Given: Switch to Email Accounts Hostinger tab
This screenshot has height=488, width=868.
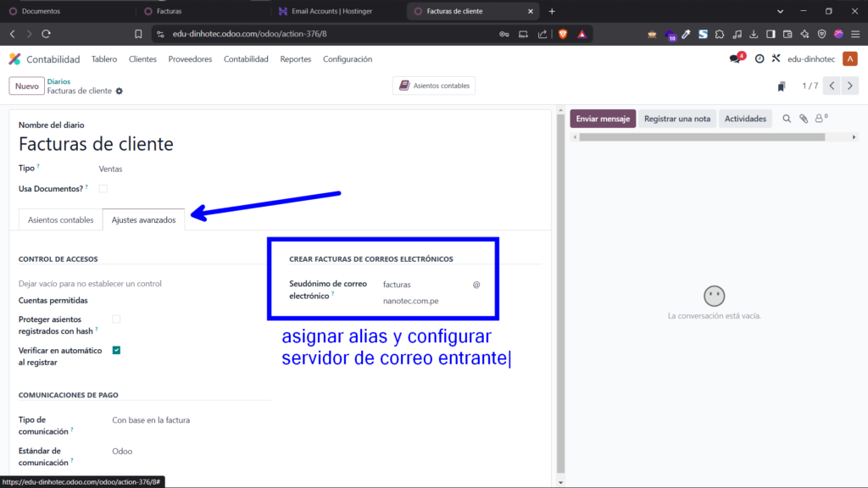Looking at the screenshot, I should click(x=332, y=11).
